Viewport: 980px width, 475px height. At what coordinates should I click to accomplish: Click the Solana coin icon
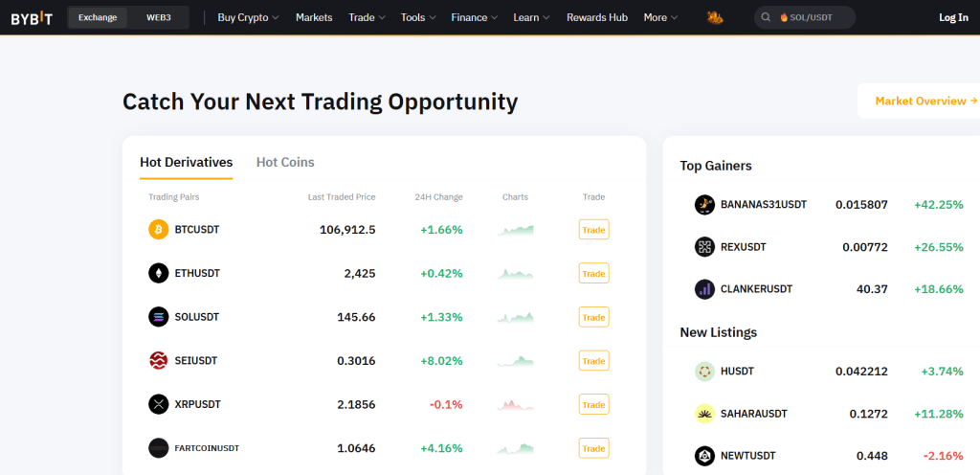tap(158, 317)
